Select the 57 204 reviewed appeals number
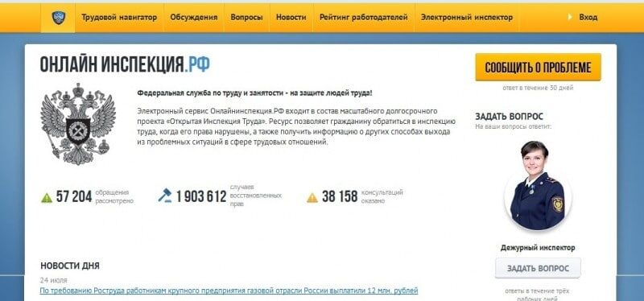The image size is (644, 301). [x=74, y=196]
